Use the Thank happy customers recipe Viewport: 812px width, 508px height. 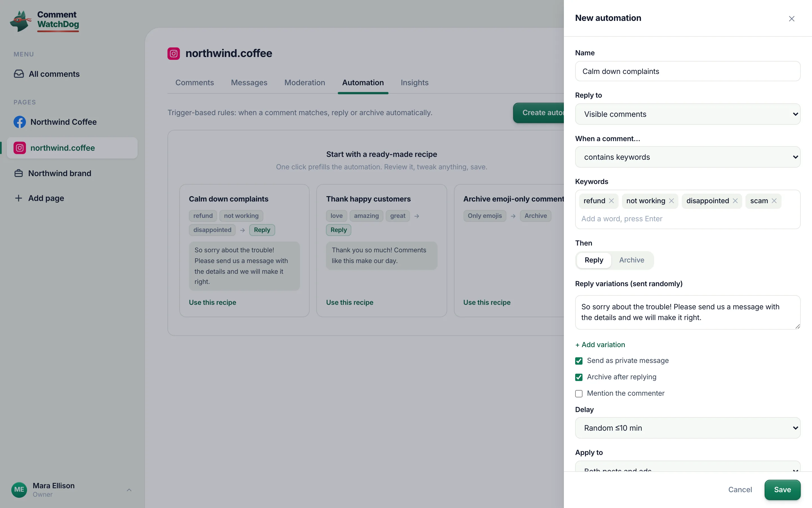(x=350, y=302)
